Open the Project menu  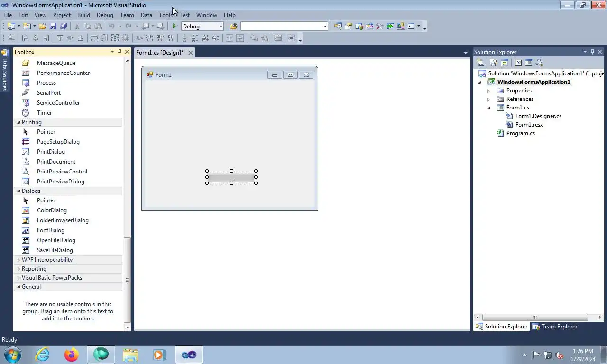coord(62,15)
